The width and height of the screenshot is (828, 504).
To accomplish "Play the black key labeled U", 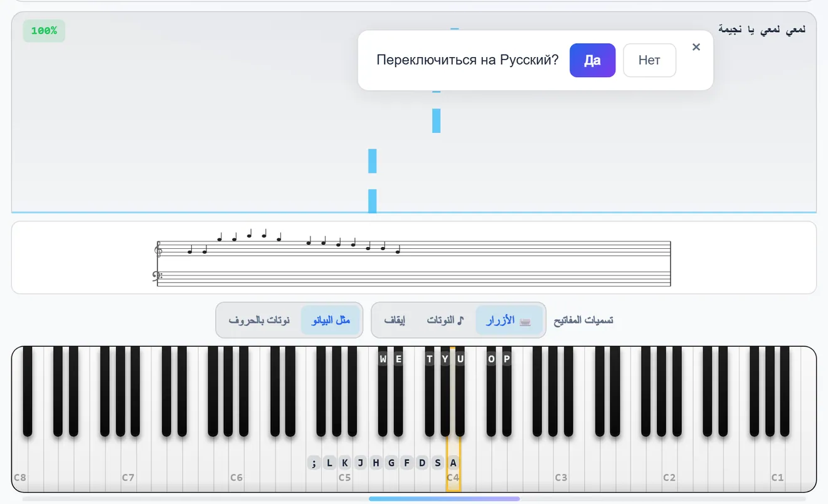I will coord(460,392).
